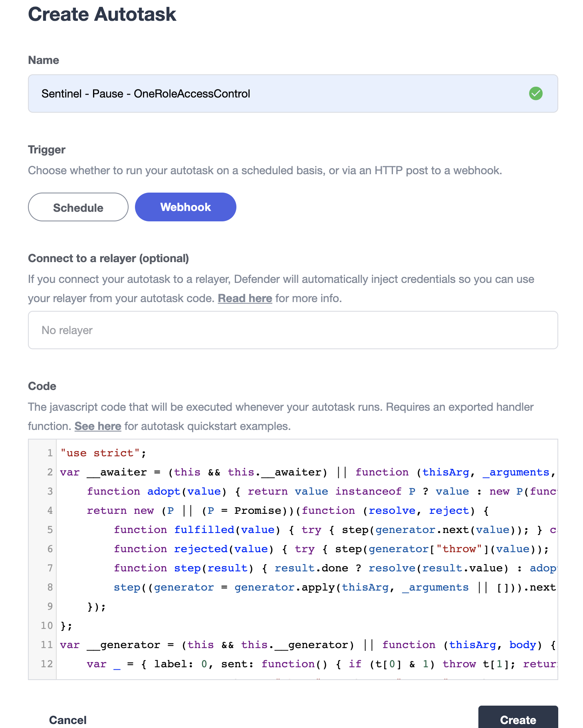Image resolution: width=583 pixels, height=728 pixels.
Task: Open the Read here relayer link
Action: pyautogui.click(x=245, y=298)
